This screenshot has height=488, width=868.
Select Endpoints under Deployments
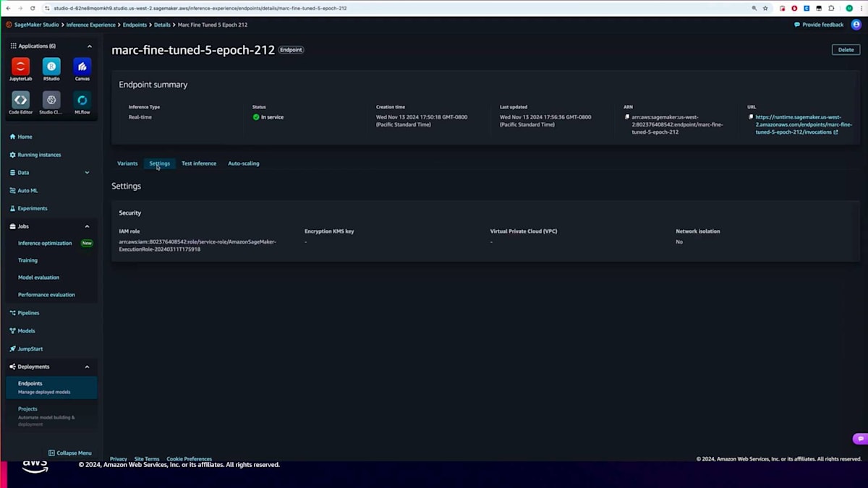[x=51, y=388]
